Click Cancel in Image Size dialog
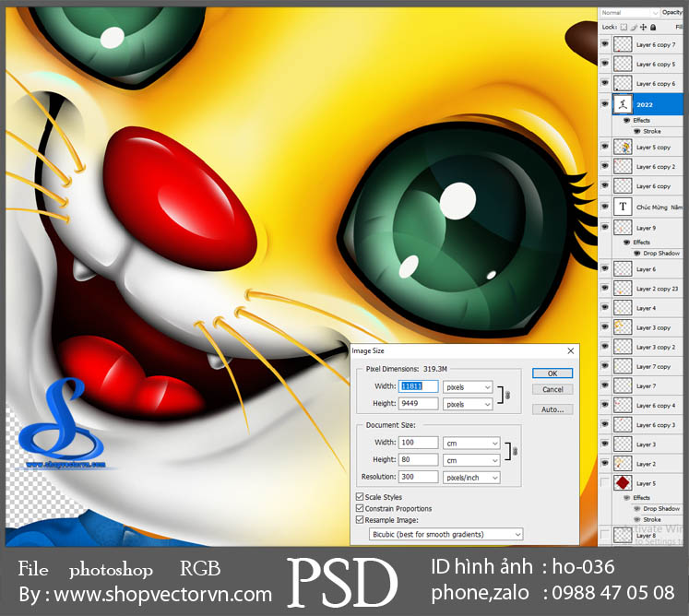The width and height of the screenshot is (689, 616). [552, 389]
